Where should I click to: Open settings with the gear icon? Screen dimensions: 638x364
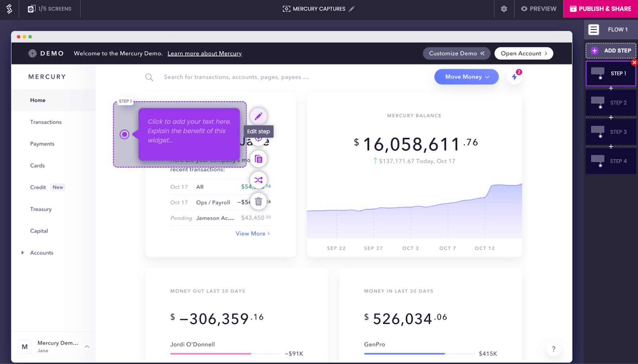coord(504,9)
